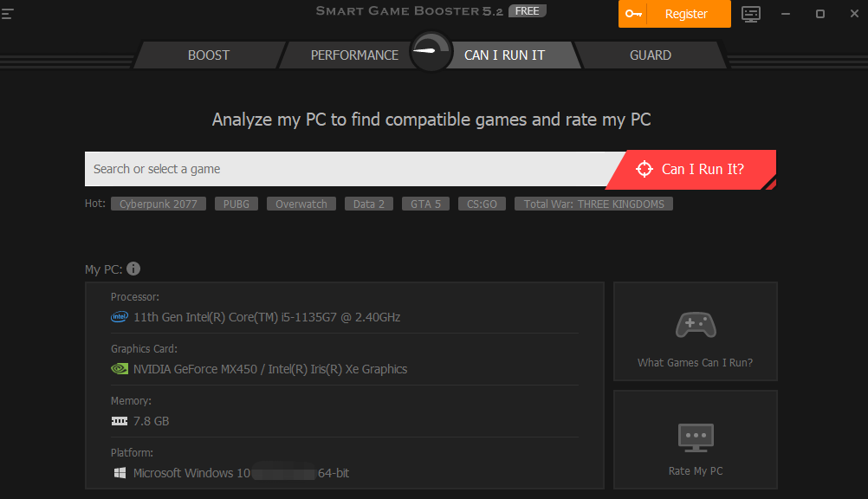Click the Microsoft Windows 10 platform text
Screen dimensions: 868x499
241,473
